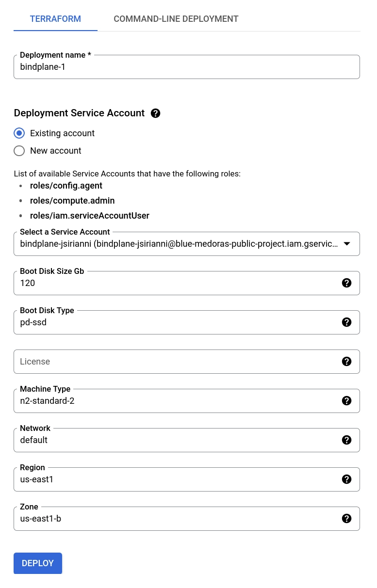Show help for License field

346,362
